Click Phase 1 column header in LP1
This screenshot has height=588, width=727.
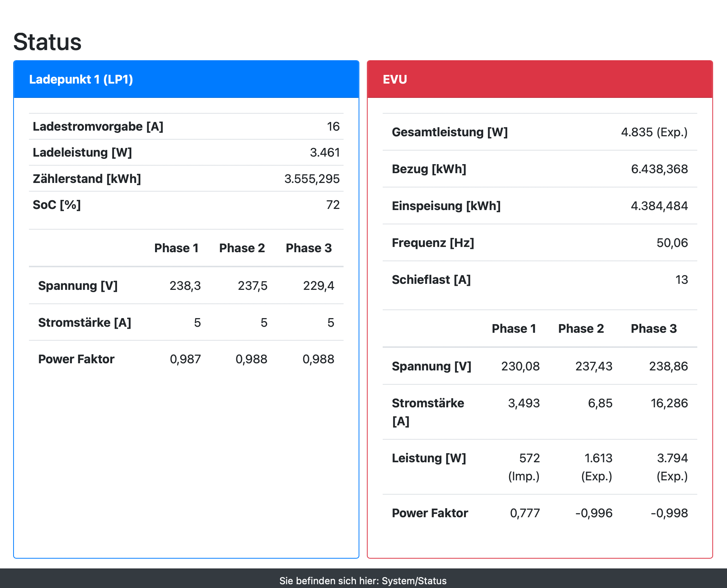(x=176, y=248)
